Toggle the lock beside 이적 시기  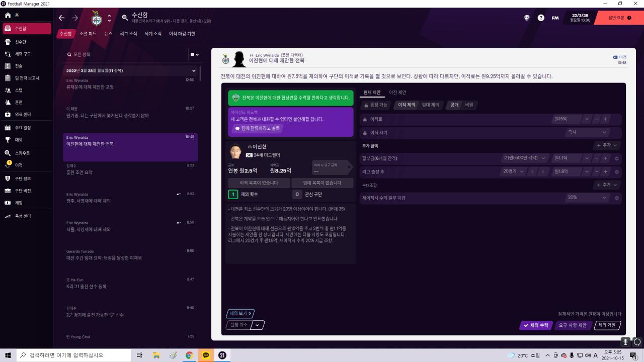365,133
